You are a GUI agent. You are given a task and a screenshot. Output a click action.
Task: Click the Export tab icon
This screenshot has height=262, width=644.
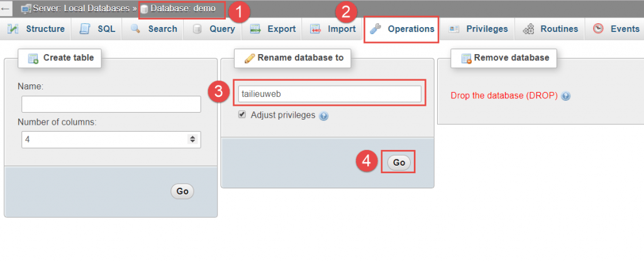coord(255,29)
